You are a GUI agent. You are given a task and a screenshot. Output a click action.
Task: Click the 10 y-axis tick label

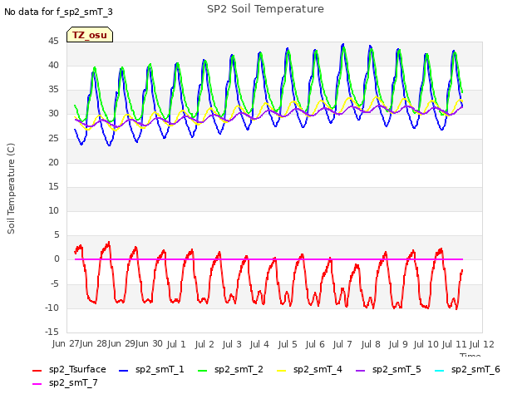[53, 210]
